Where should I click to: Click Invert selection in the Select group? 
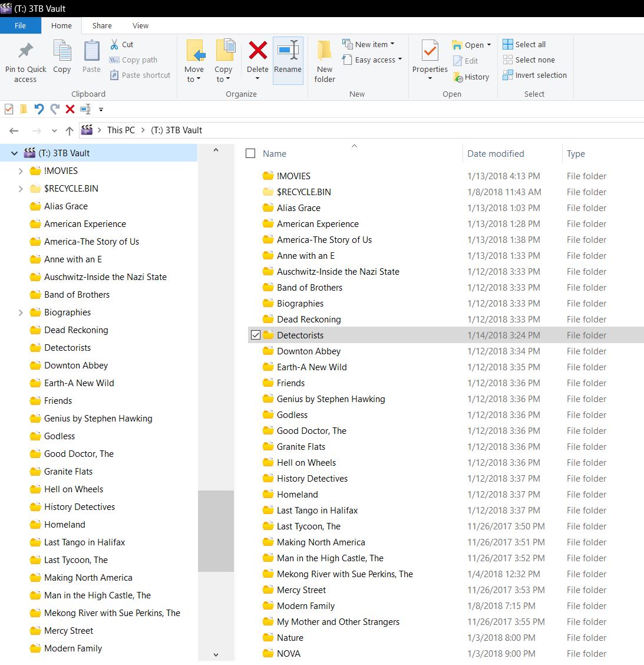(534, 75)
